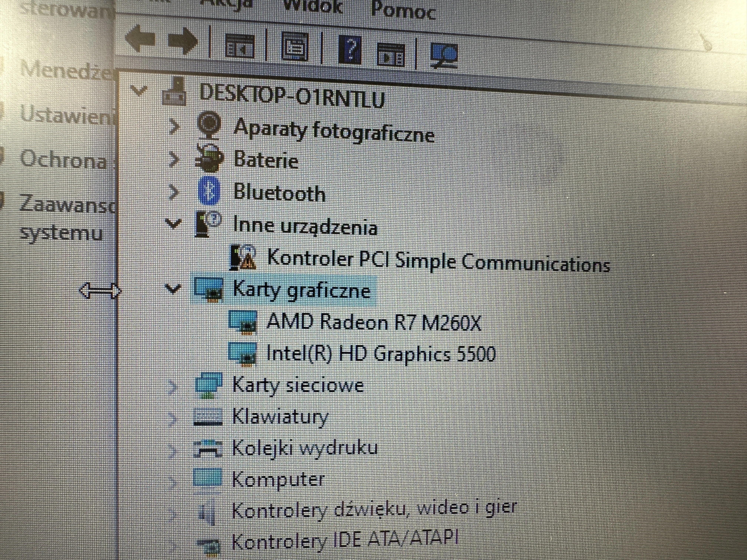This screenshot has width=747, height=560.
Task: Click the Properties toolbar icon
Action: pyautogui.click(x=294, y=47)
